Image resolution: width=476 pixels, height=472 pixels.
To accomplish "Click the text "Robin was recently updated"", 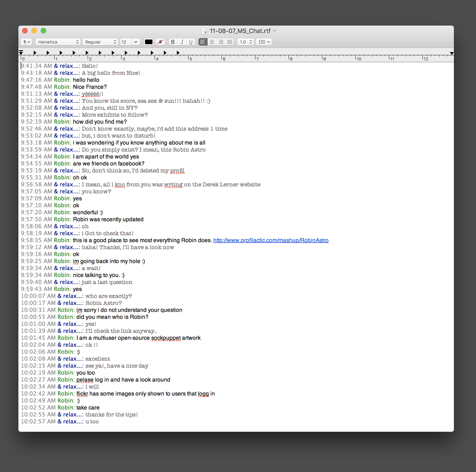I will pos(108,219).
